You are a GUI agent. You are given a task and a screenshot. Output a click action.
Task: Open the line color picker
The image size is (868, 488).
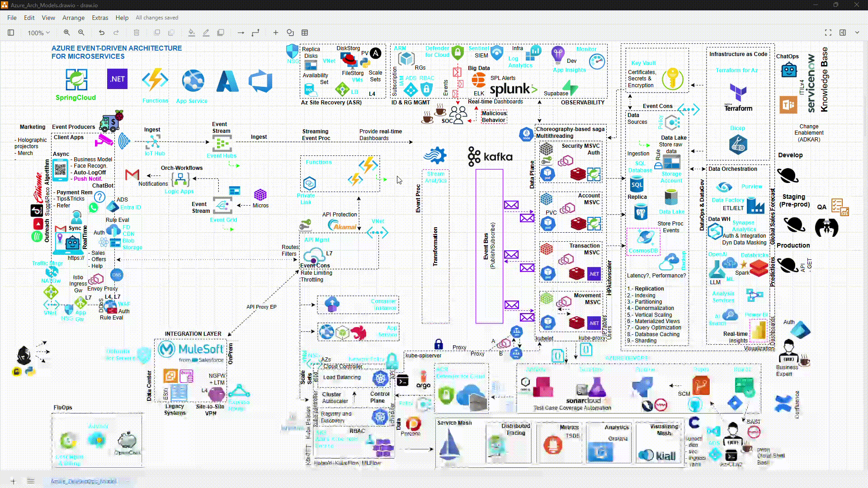(x=206, y=33)
